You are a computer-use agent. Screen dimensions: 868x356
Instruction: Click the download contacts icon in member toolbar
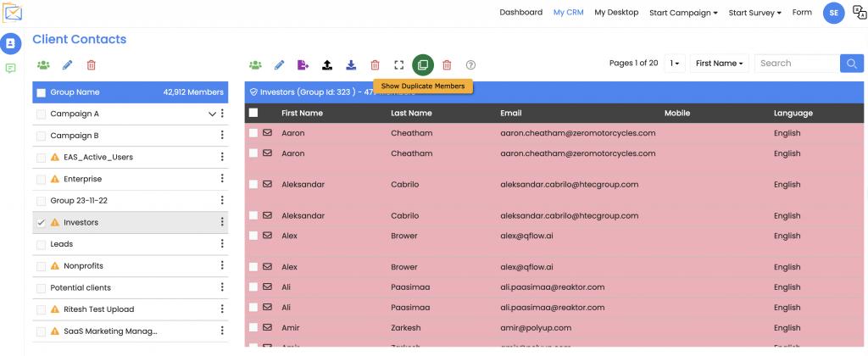click(x=351, y=64)
